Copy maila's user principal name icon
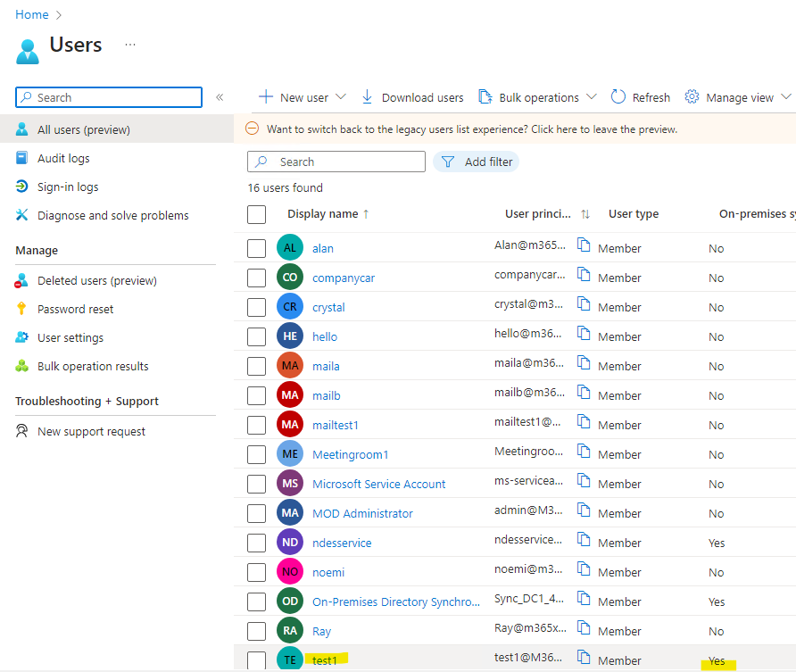796x672 pixels. (584, 362)
